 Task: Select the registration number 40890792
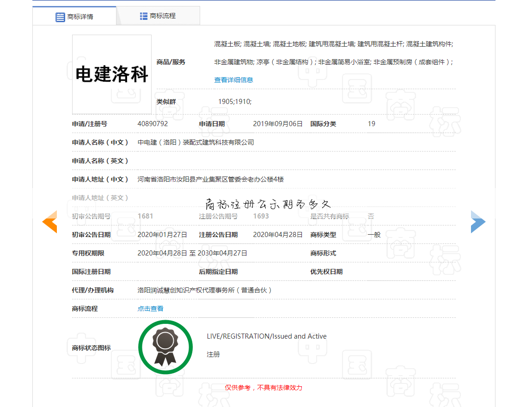[153, 124]
